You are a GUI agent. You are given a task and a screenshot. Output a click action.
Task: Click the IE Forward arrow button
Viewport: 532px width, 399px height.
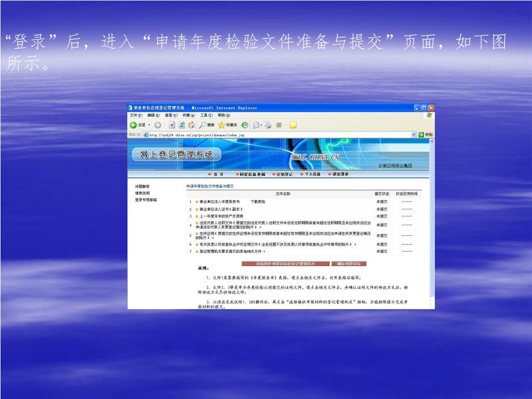pos(157,125)
